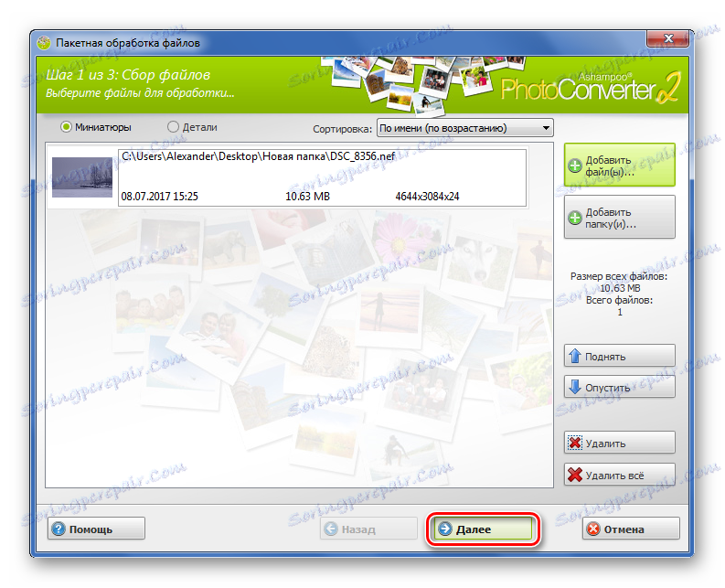This screenshot has width=725, height=588.
Task: Close the 'Пакетная обработка файлов' window
Action: click(667, 38)
